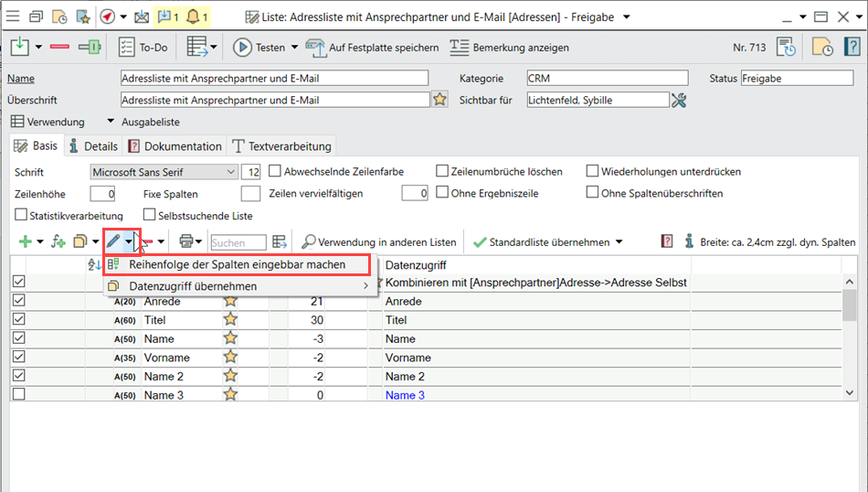Viewport: 868px width, 492px height.
Task: Enable Abwechselnde Zeilenfarbe checkbox
Action: coord(274,171)
